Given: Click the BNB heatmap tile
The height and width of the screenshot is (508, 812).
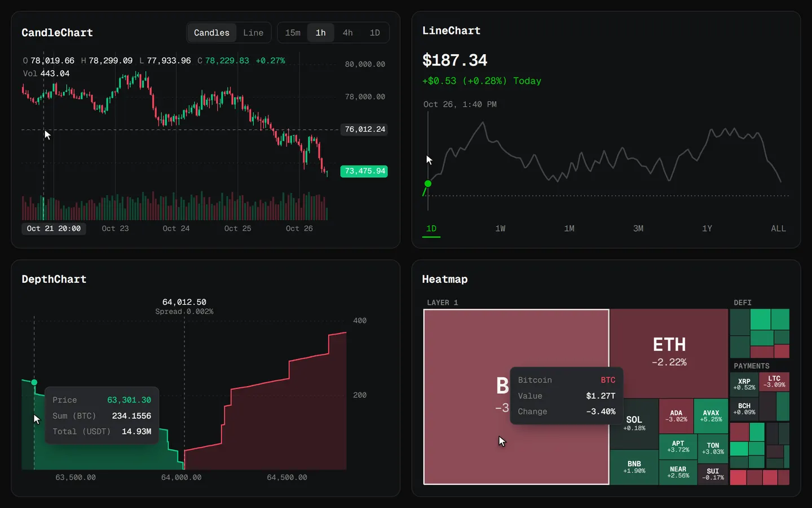Looking at the screenshot, I should [634, 467].
